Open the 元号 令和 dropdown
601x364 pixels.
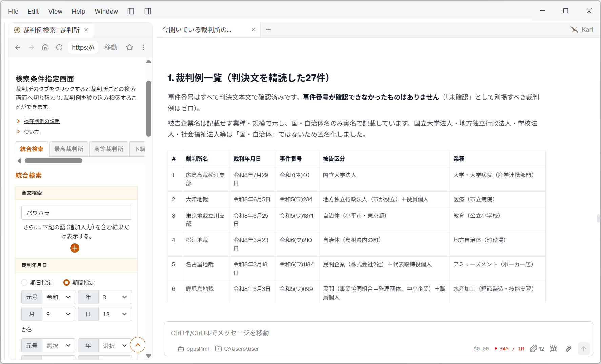coord(58,297)
